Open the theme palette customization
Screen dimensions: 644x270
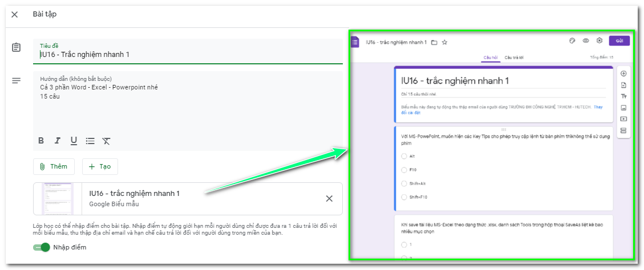(x=573, y=40)
